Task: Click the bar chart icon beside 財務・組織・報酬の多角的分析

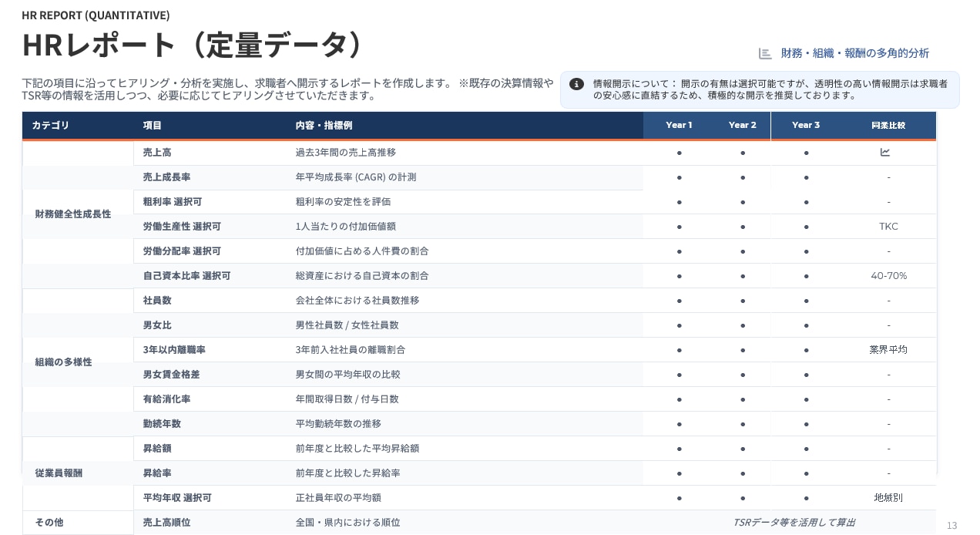Action: tap(765, 53)
